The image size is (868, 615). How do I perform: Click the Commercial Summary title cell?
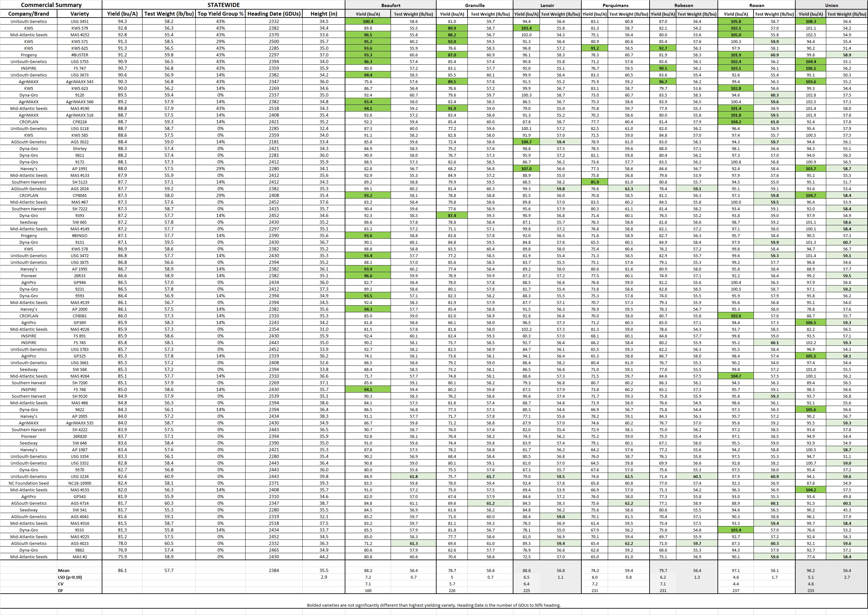51,5
